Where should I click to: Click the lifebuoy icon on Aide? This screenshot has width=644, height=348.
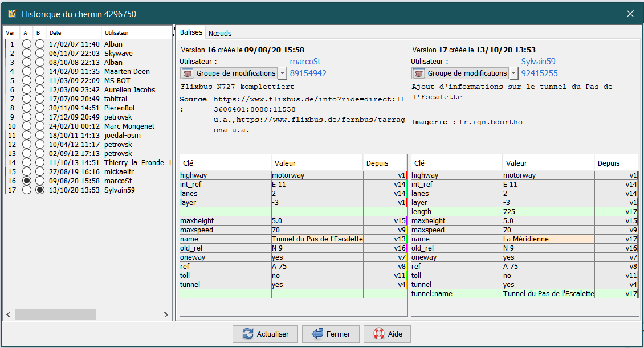(x=378, y=334)
